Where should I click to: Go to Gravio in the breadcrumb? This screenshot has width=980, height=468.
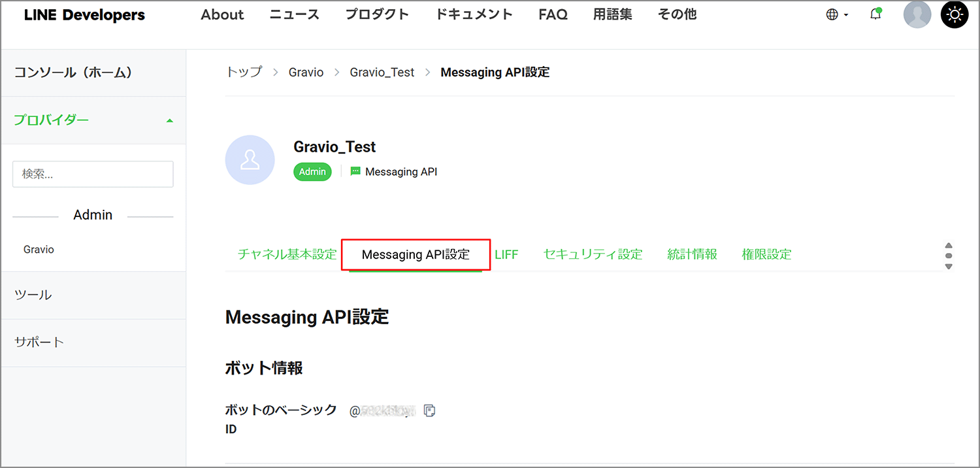(306, 73)
